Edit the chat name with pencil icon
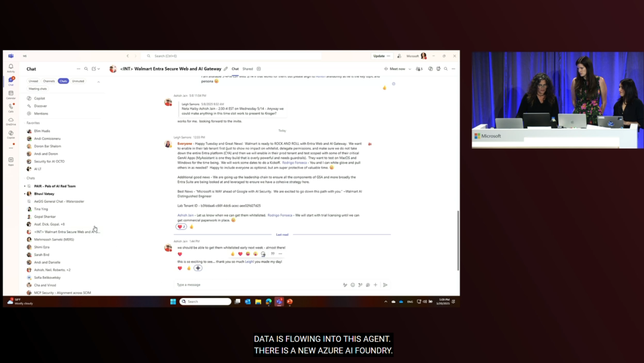 [226, 69]
